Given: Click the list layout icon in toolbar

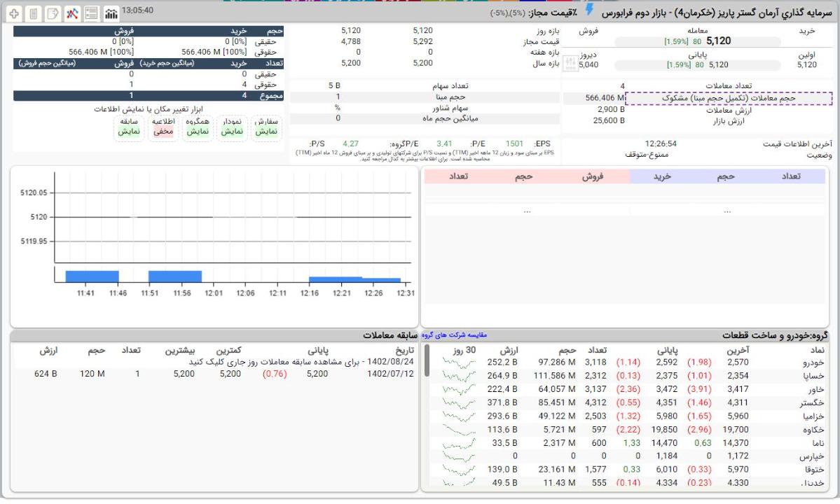Looking at the screenshot, I should [91, 13].
